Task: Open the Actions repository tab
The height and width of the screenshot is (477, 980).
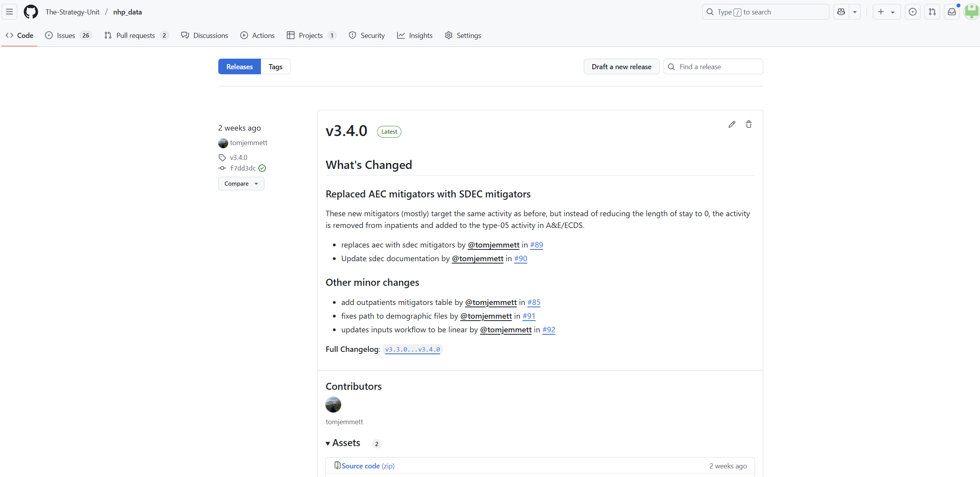Action: (x=257, y=35)
